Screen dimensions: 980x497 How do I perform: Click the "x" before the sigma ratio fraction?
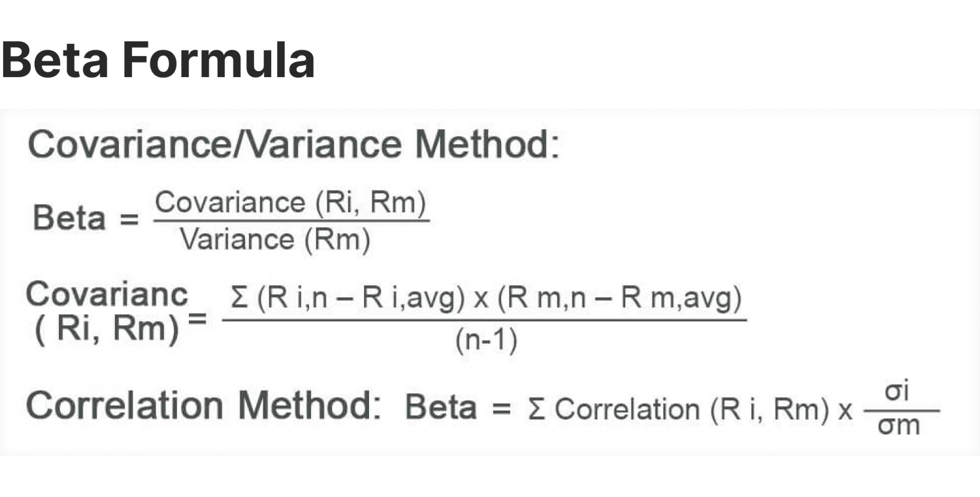point(846,411)
